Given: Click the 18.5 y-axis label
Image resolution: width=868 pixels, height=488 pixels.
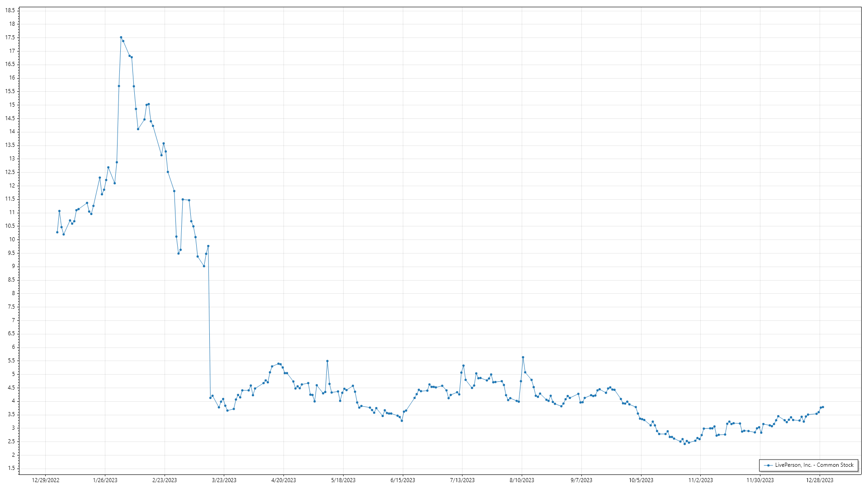Looking at the screenshot, I should pyautogui.click(x=10, y=10).
